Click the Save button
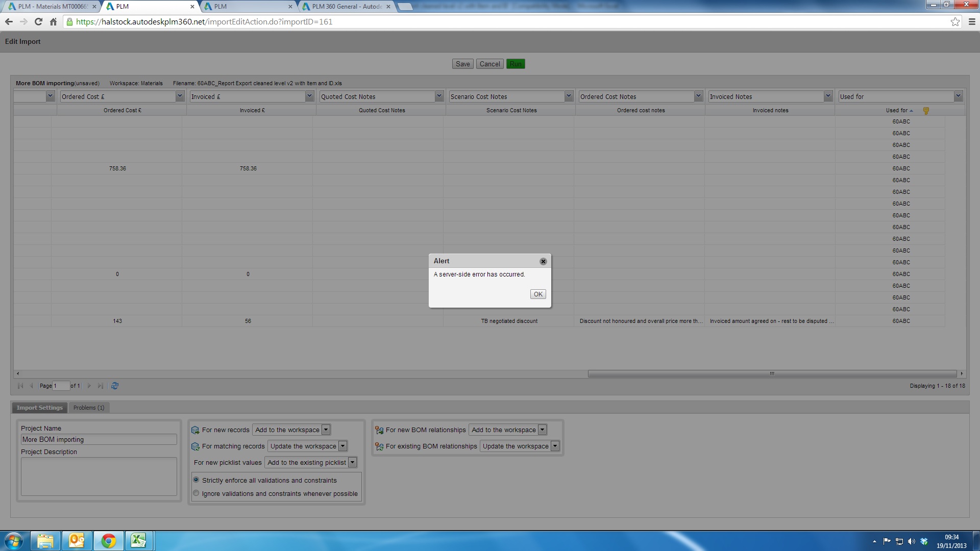 coord(463,64)
